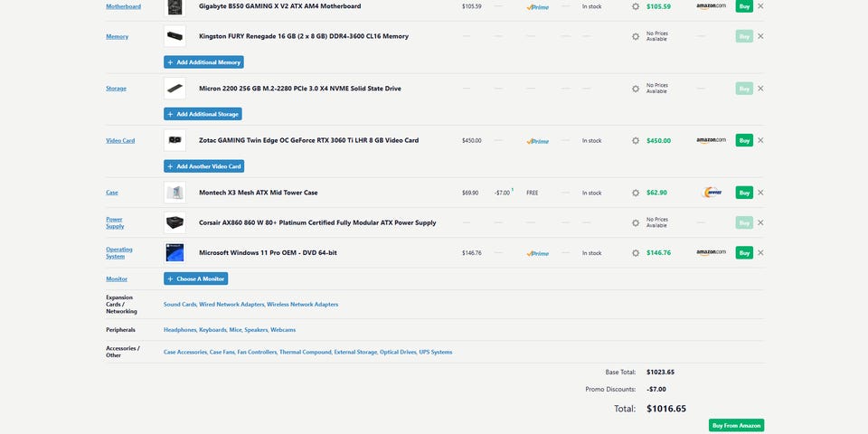Open the Motherboard category link
Image resolution: width=868 pixels, height=434 pixels.
pos(124,6)
